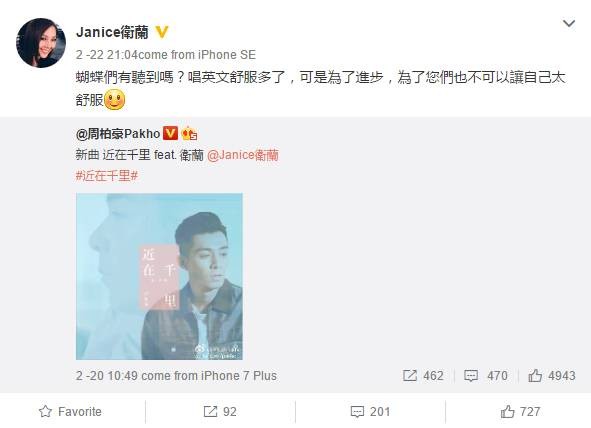Open the comments section with 201 comments
Screen dimensions: 591x428
(370, 411)
